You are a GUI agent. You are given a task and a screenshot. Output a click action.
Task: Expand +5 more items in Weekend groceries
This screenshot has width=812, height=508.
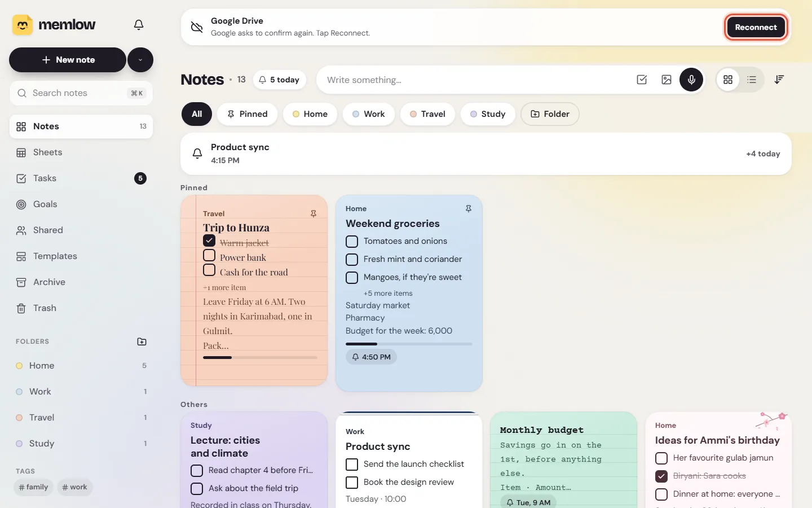click(388, 294)
